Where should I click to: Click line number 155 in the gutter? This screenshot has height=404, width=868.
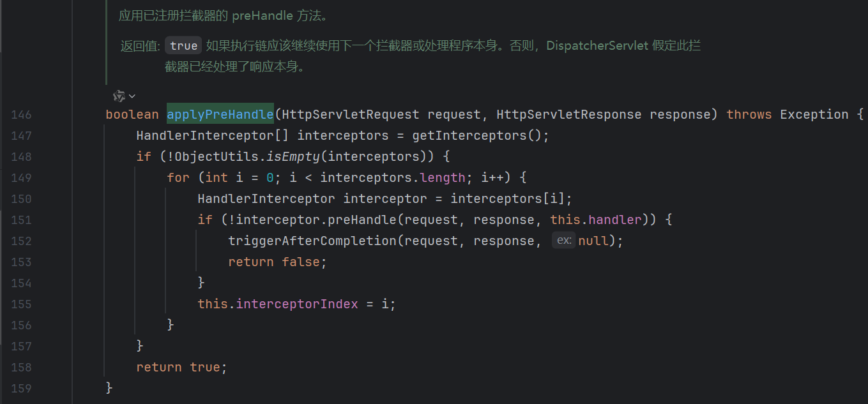click(21, 304)
